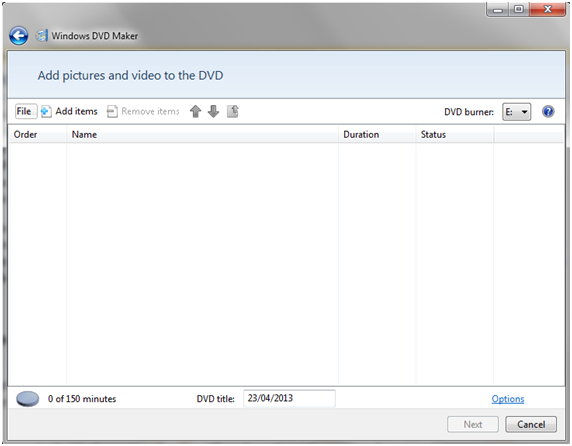The width and height of the screenshot is (572, 446).
Task: Click the '0 of 150 minutes' text
Action: coord(82,399)
